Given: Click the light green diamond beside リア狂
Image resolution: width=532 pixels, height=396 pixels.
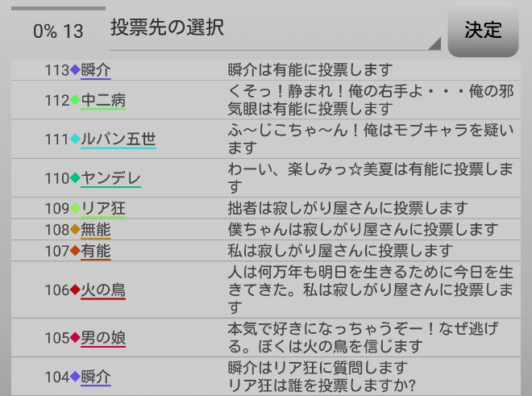Looking at the screenshot, I should pos(75,208).
